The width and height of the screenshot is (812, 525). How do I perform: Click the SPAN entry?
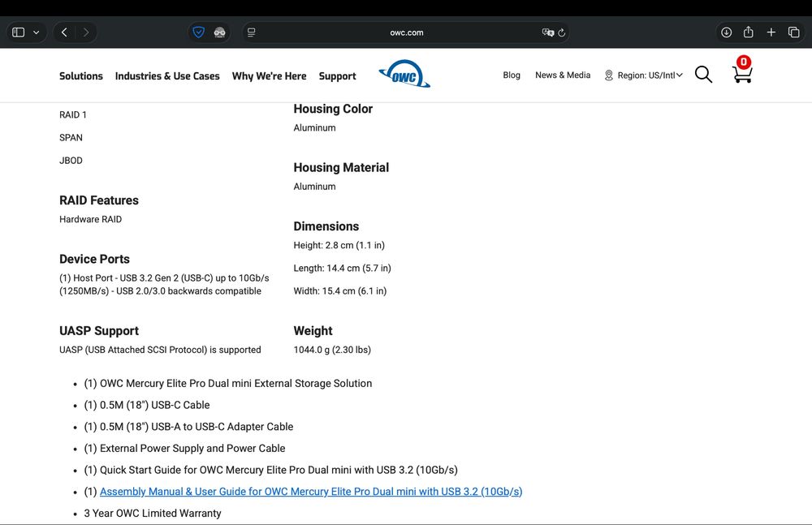[71, 138]
